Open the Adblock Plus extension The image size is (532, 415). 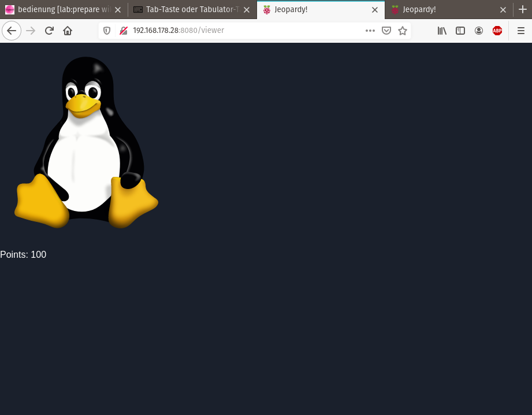(497, 31)
